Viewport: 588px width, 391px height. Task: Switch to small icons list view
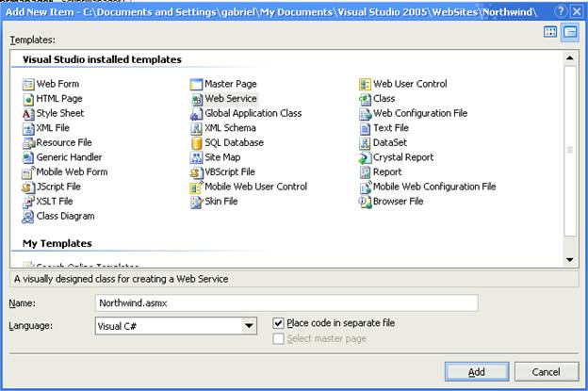point(570,32)
